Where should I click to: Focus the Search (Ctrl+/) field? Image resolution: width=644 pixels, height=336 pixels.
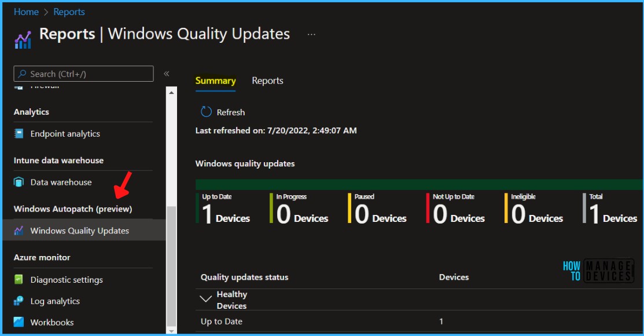pos(84,74)
